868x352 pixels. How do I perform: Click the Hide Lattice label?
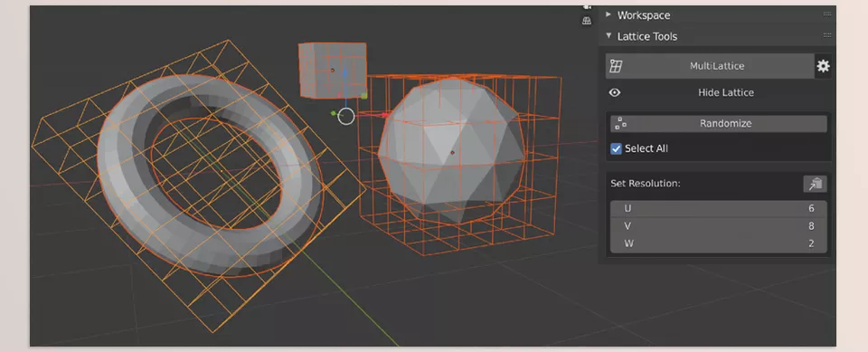(726, 92)
